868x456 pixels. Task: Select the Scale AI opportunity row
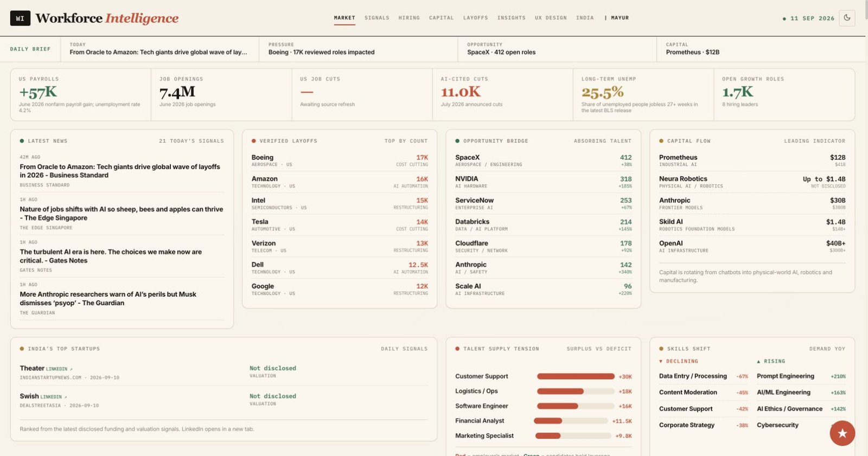544,290
